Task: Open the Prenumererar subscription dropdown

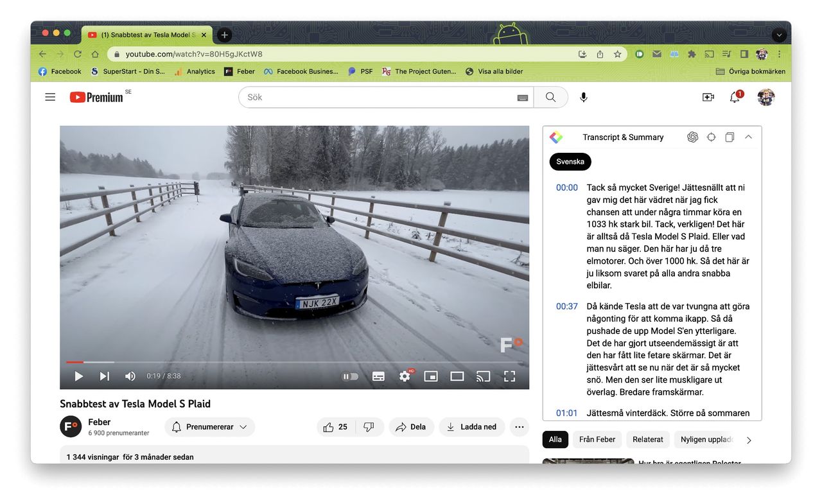Action: tap(209, 426)
